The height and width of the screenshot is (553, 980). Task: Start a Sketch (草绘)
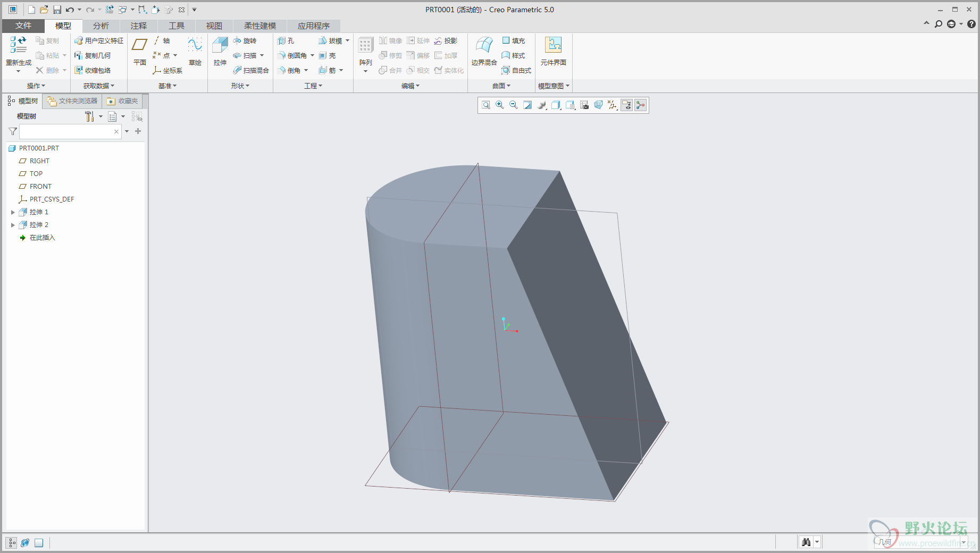pos(195,51)
